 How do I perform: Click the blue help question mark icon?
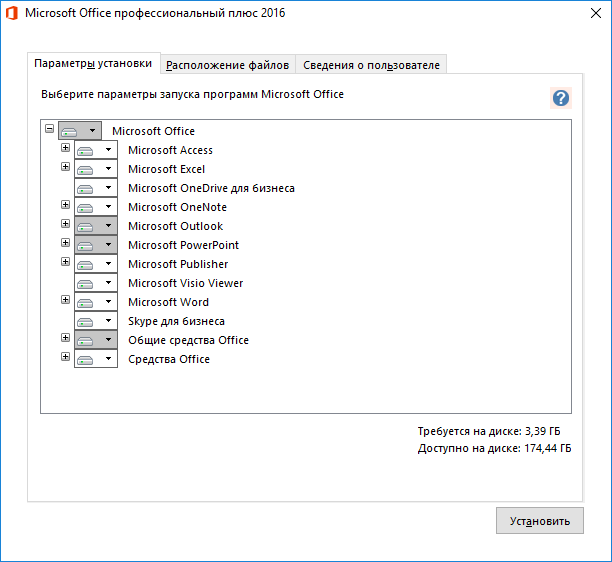pos(561,98)
